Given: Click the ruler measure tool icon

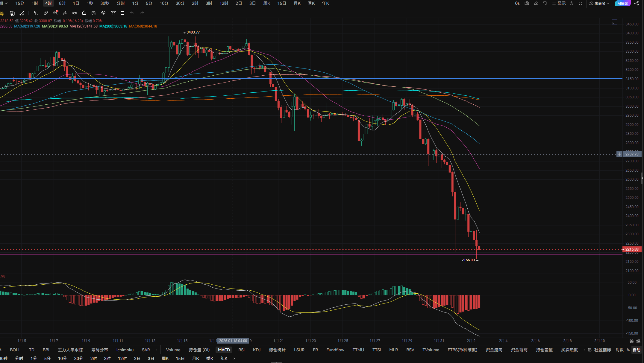Looking at the screenshot, I should coord(46,13).
